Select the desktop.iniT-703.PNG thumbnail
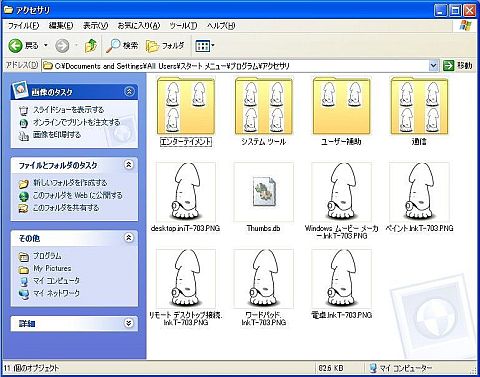 pos(186,192)
